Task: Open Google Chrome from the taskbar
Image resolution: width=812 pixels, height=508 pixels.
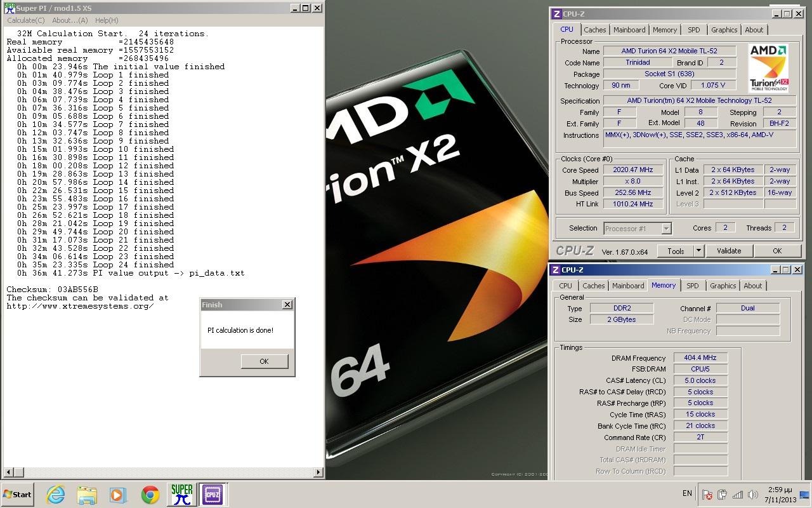Action: 150,494
